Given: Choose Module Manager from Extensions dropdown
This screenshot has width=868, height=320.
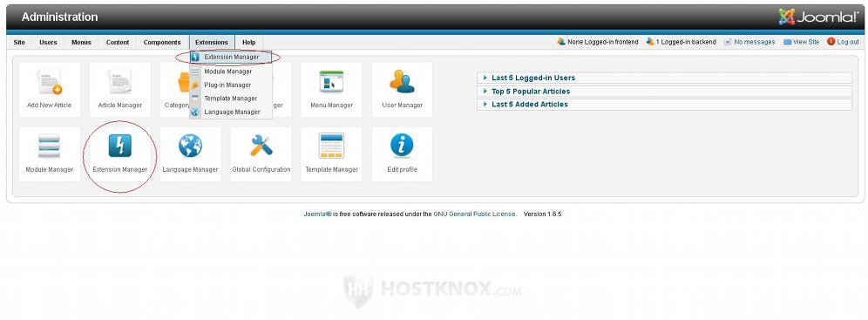Looking at the screenshot, I should 232,71.
